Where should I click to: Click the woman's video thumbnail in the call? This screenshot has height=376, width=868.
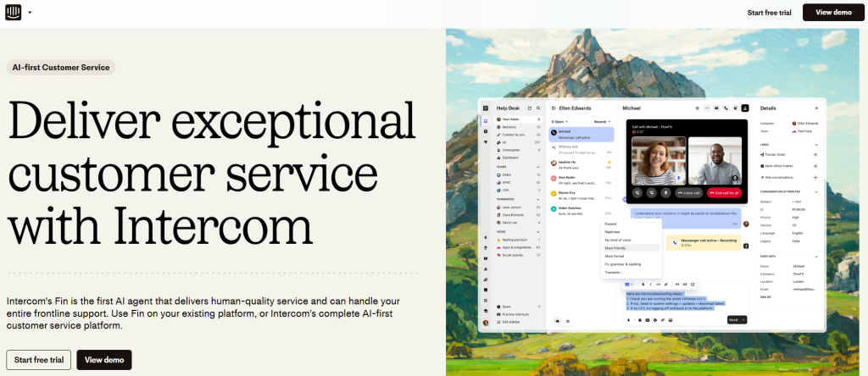pos(658,161)
